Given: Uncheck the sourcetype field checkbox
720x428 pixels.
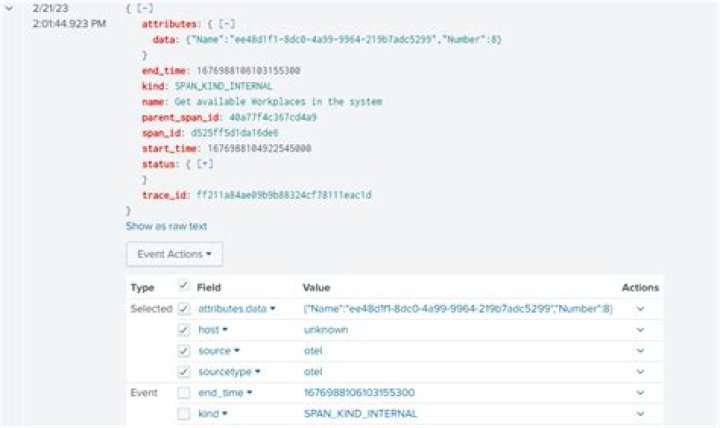Looking at the screenshot, I should [184, 372].
